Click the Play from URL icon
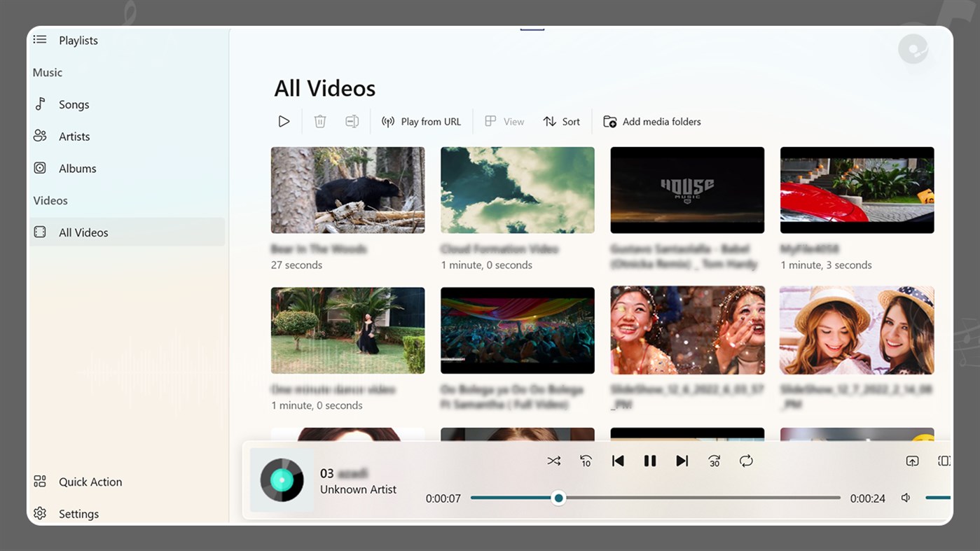 [421, 121]
